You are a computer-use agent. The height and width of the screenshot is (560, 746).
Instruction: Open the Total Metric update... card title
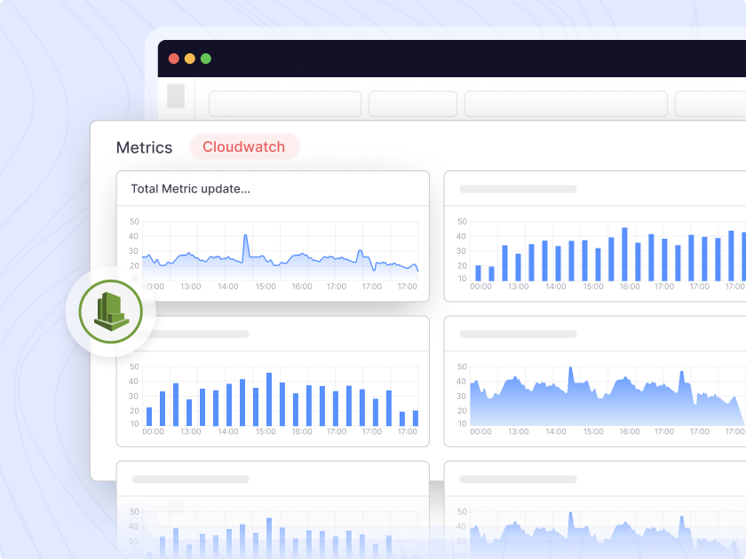(x=190, y=189)
